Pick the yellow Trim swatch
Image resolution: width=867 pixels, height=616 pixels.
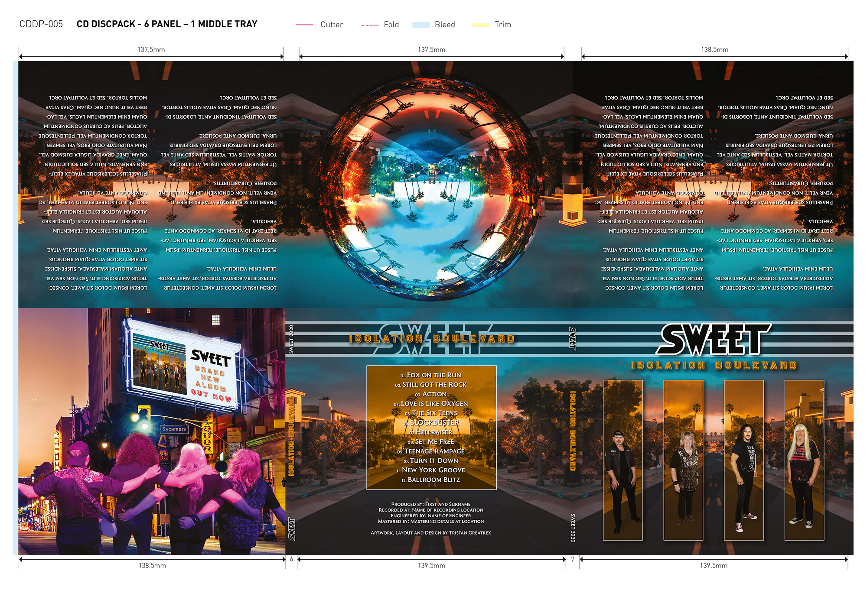[481, 25]
